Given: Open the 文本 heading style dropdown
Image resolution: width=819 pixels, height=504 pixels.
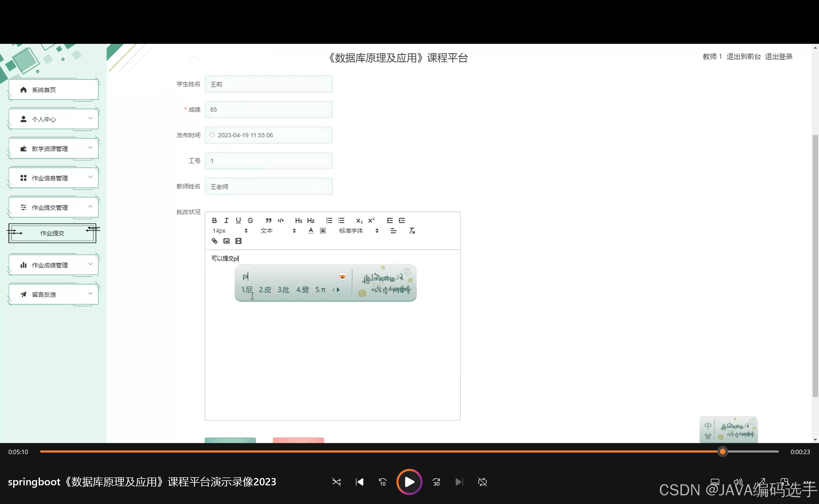Looking at the screenshot, I should click(278, 231).
